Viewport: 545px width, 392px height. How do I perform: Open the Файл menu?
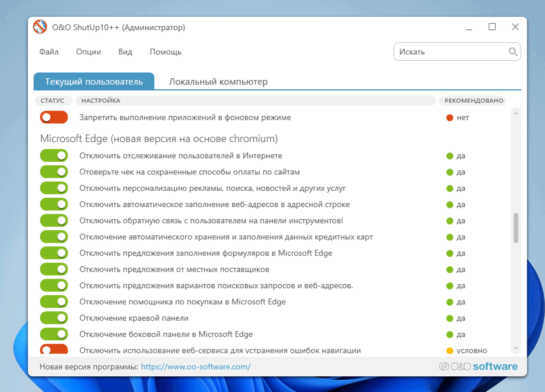(x=49, y=52)
